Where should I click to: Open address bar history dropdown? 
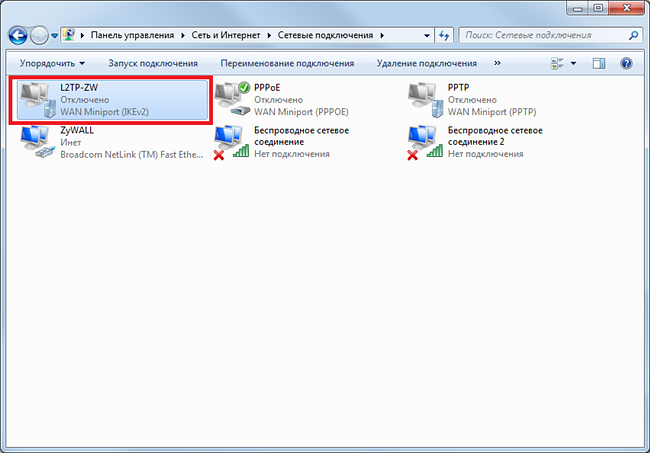click(427, 36)
